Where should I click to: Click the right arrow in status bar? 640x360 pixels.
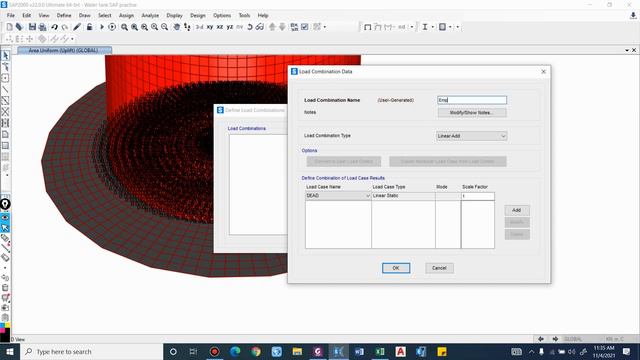(x=555, y=339)
